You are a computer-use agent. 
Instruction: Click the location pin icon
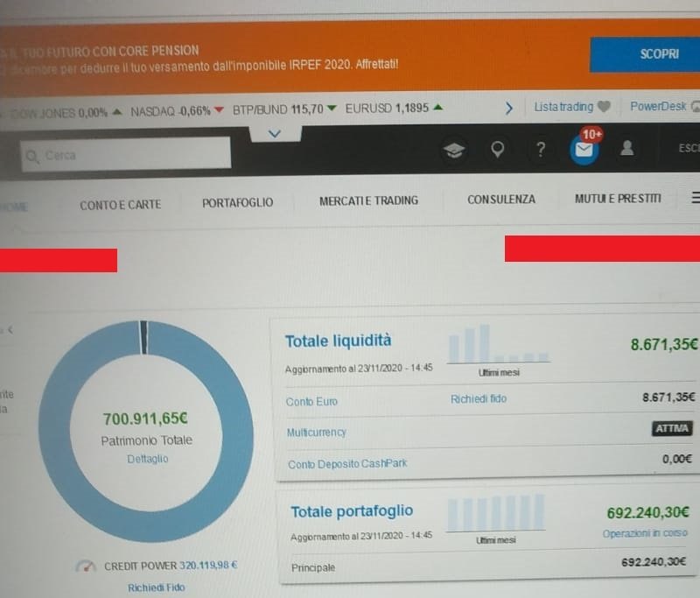(497, 150)
